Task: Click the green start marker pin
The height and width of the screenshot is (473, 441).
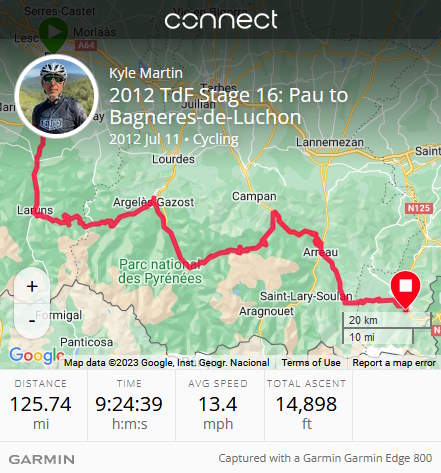Action: [x=53, y=35]
